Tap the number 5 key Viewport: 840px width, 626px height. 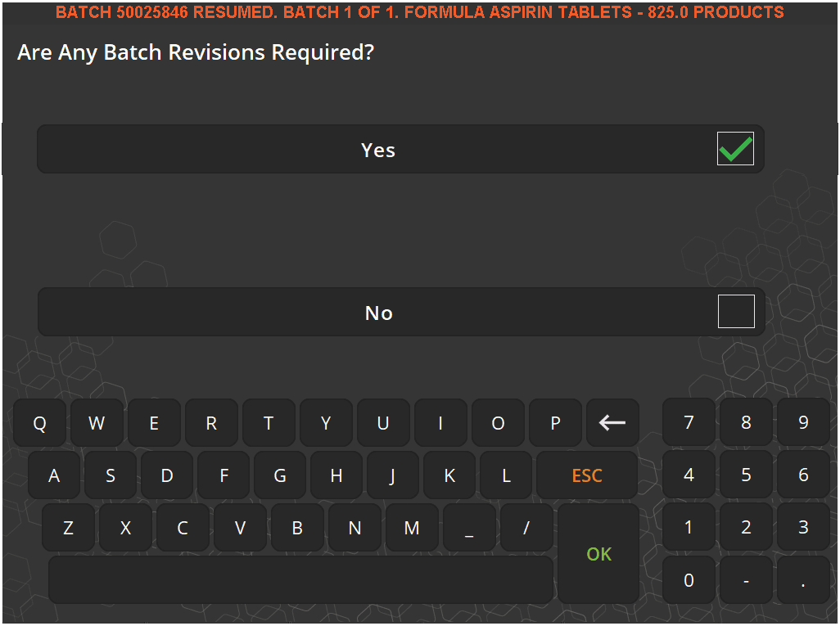coord(746,475)
